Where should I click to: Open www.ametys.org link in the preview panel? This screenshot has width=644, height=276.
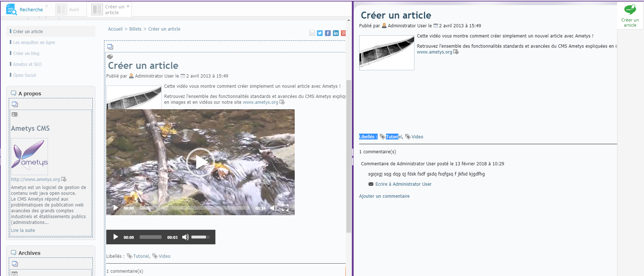[434, 52]
